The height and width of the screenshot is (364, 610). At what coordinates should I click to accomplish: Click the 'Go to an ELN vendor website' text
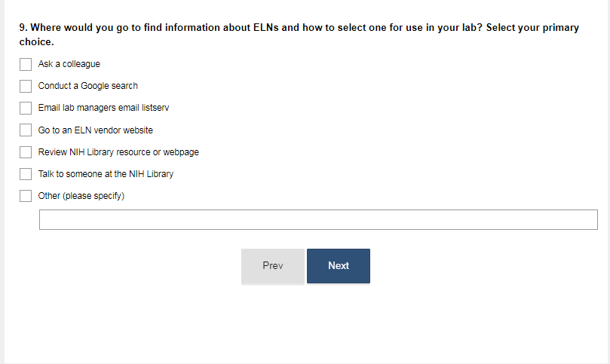[x=95, y=130]
